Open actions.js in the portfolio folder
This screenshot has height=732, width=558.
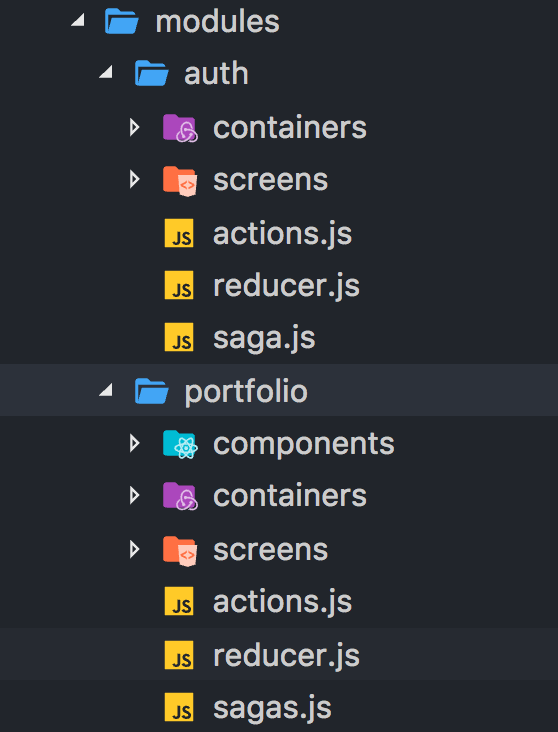283,602
